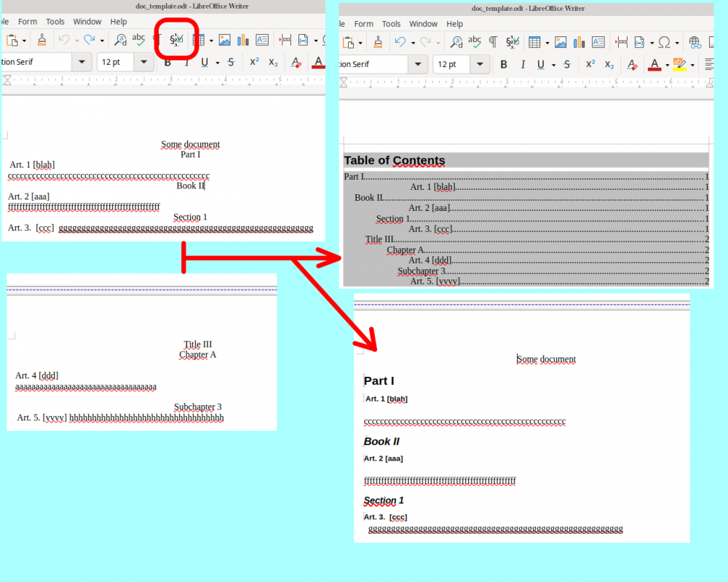Toggle formatting marks pilcrow in right window
Screen dimensions: 728x582
pos(493,42)
